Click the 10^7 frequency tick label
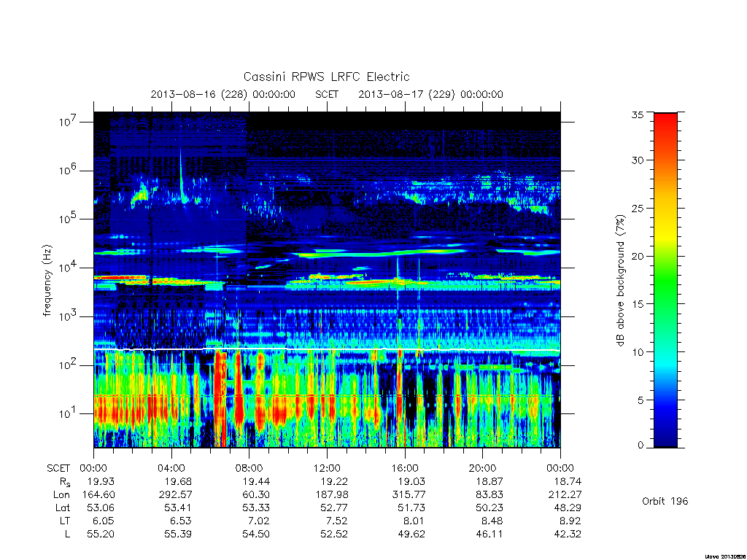747x560 pixels. (x=69, y=122)
